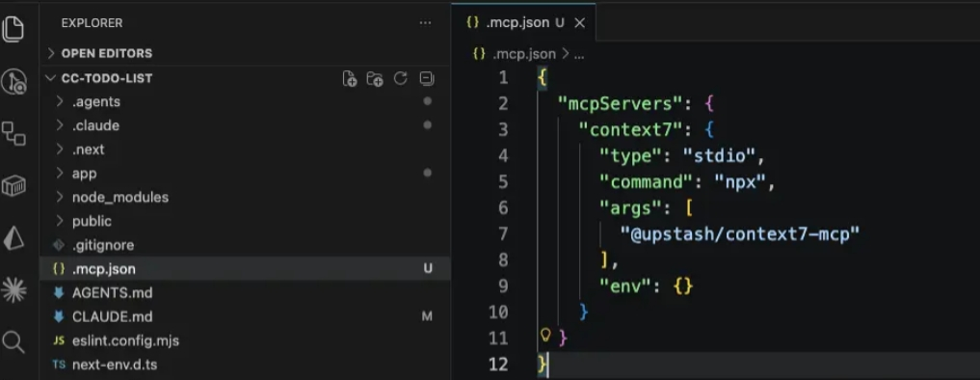
Task: Open the Claude starburst activity bar icon
Action: coord(13,289)
